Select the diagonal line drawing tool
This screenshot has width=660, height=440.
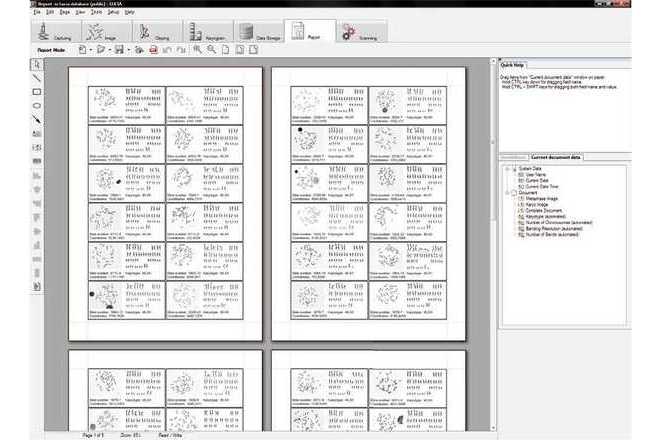[37, 78]
